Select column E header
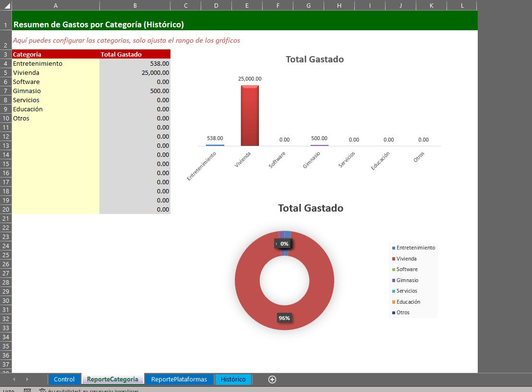This screenshot has width=532, height=392. pyautogui.click(x=247, y=5)
